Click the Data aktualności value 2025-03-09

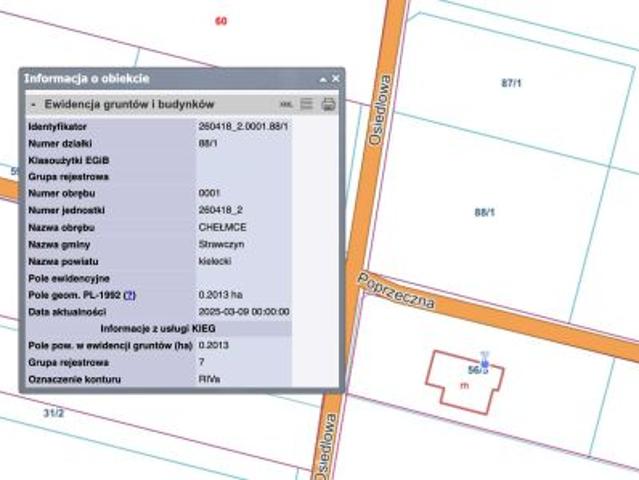(244, 312)
